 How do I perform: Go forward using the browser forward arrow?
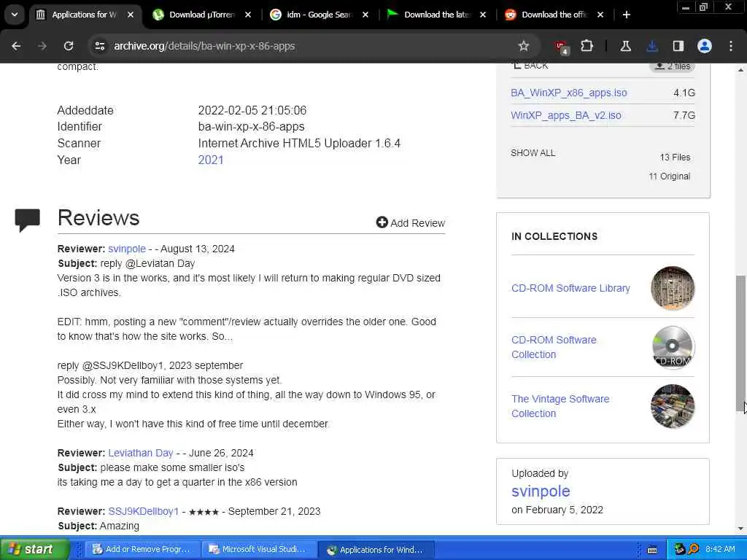click(x=42, y=46)
